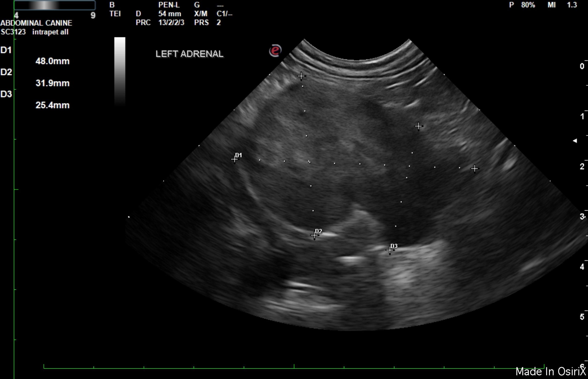This screenshot has height=379, width=588.
Task: Click the 54 mm depth setting
Action: pyautogui.click(x=170, y=14)
